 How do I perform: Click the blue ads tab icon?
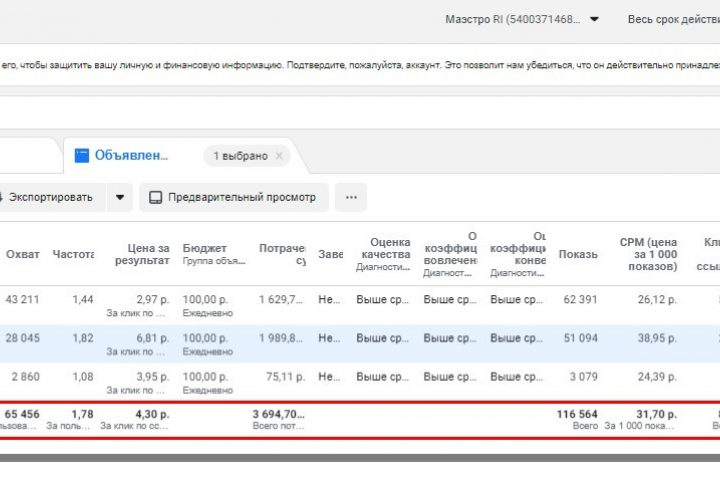82,155
